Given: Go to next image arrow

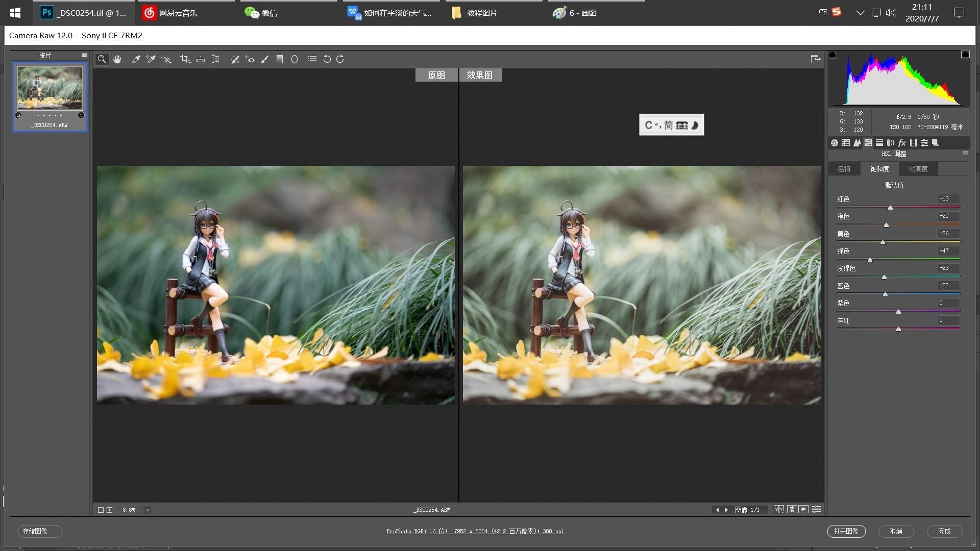Looking at the screenshot, I should tap(726, 510).
